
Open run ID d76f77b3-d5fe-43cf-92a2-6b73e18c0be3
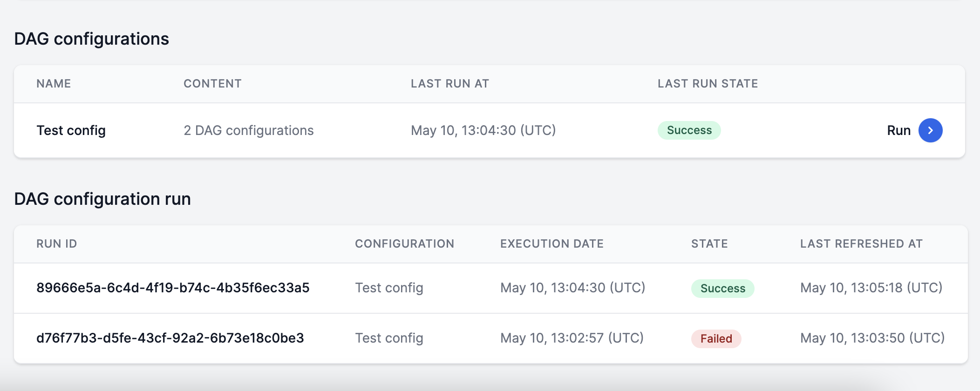tap(170, 338)
